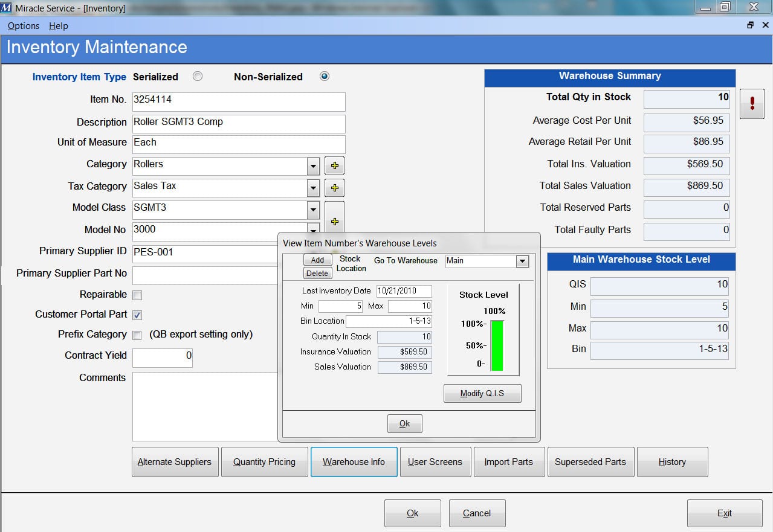The width and height of the screenshot is (773, 532).
Task: Open User Screens
Action: tap(435, 462)
